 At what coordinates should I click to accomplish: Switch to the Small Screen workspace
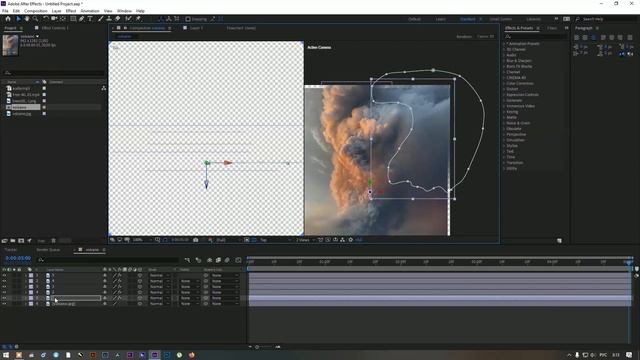(x=500, y=19)
